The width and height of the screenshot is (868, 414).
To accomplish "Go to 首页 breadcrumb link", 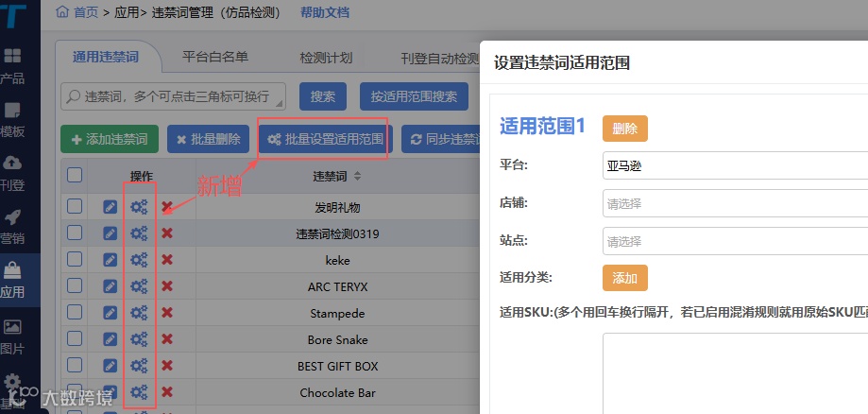I will [86, 12].
